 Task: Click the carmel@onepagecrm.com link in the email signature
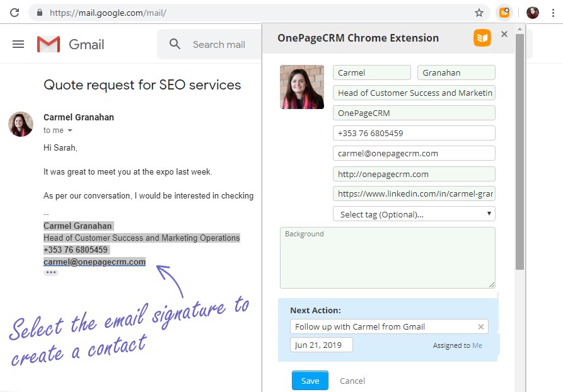click(x=95, y=262)
